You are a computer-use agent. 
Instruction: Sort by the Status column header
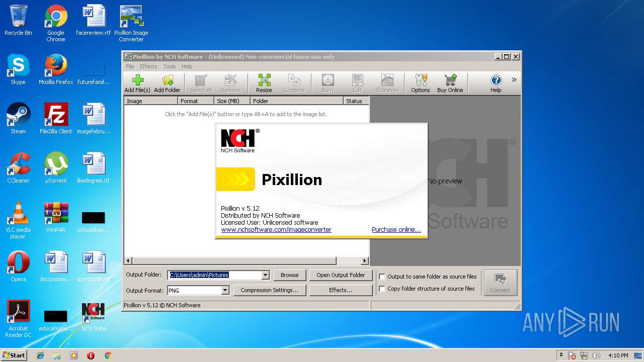pos(356,101)
